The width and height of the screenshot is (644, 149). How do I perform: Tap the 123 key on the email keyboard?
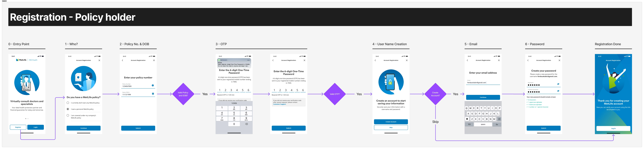click(469, 124)
